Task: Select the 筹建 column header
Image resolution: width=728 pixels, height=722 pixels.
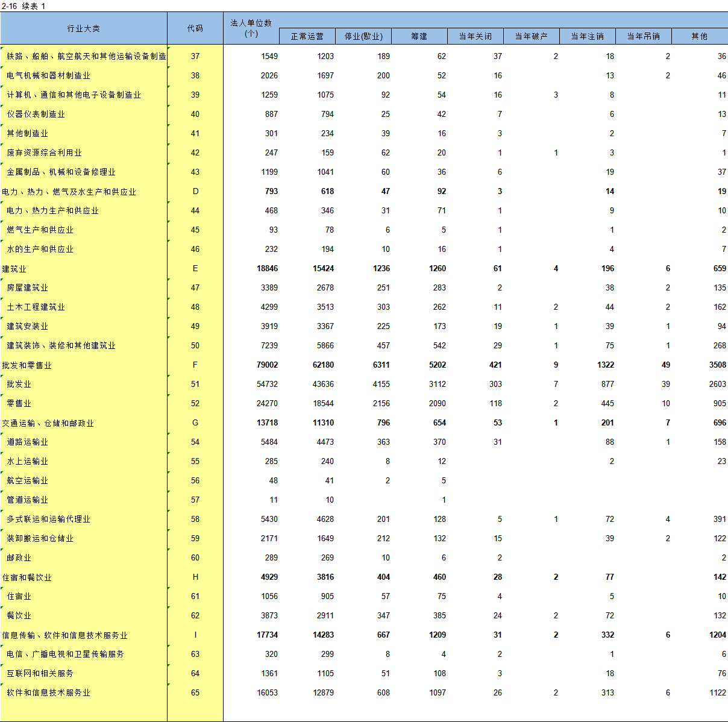Action: click(x=419, y=36)
